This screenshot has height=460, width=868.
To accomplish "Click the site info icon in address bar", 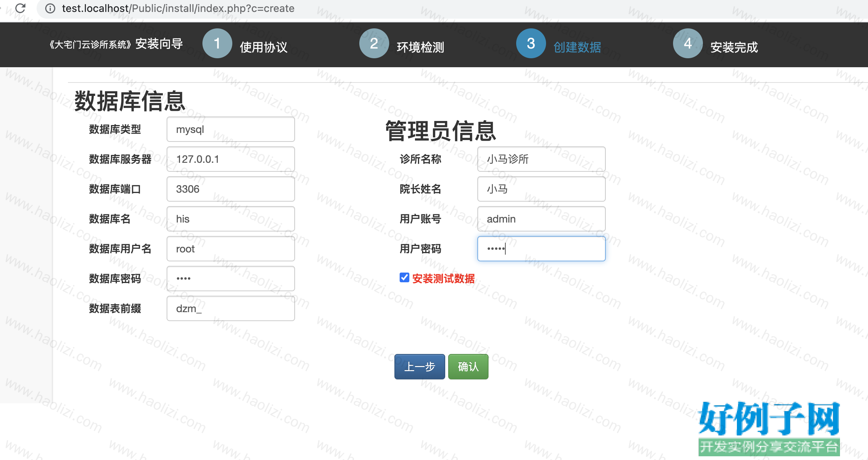I will pos(50,8).
